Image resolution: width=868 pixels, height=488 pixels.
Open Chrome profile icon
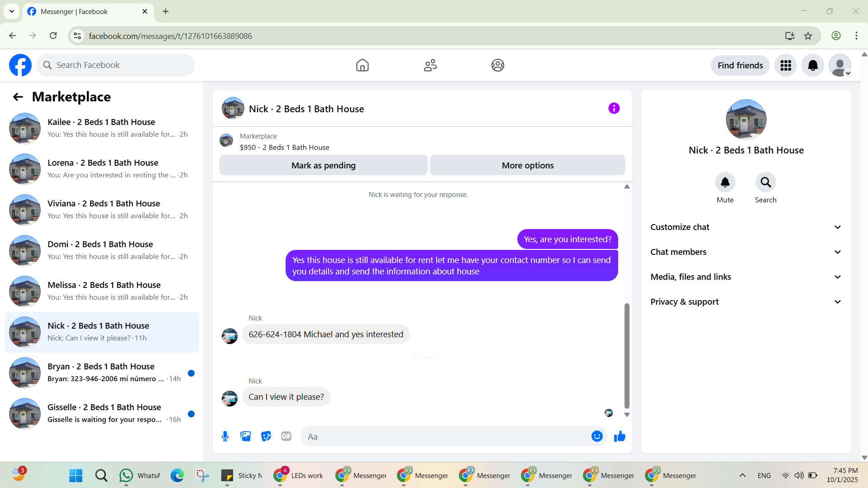(x=836, y=36)
